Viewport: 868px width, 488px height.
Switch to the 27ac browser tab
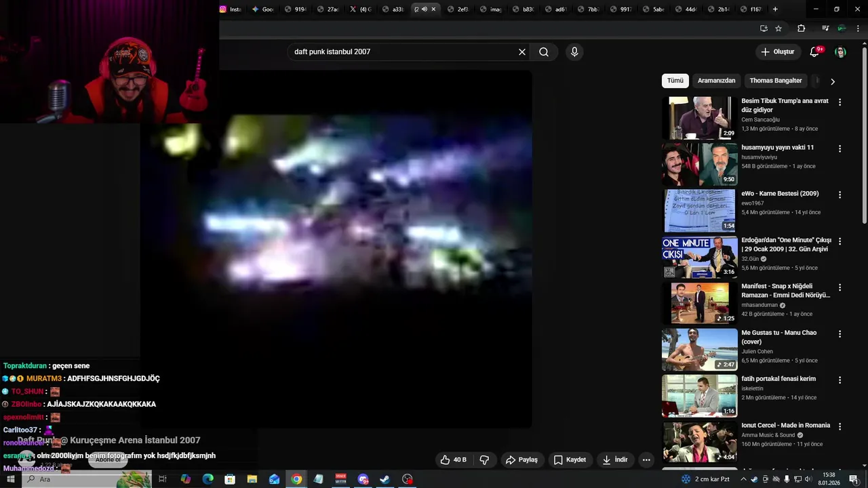(328, 9)
